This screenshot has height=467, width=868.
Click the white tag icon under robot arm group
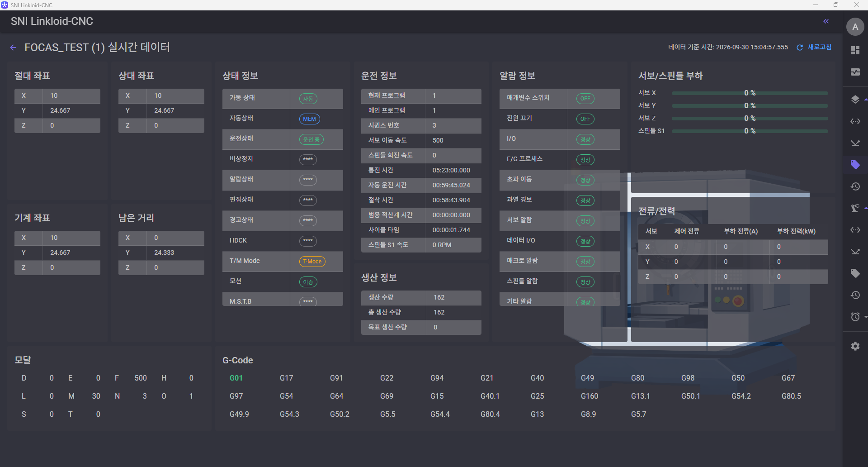855,273
